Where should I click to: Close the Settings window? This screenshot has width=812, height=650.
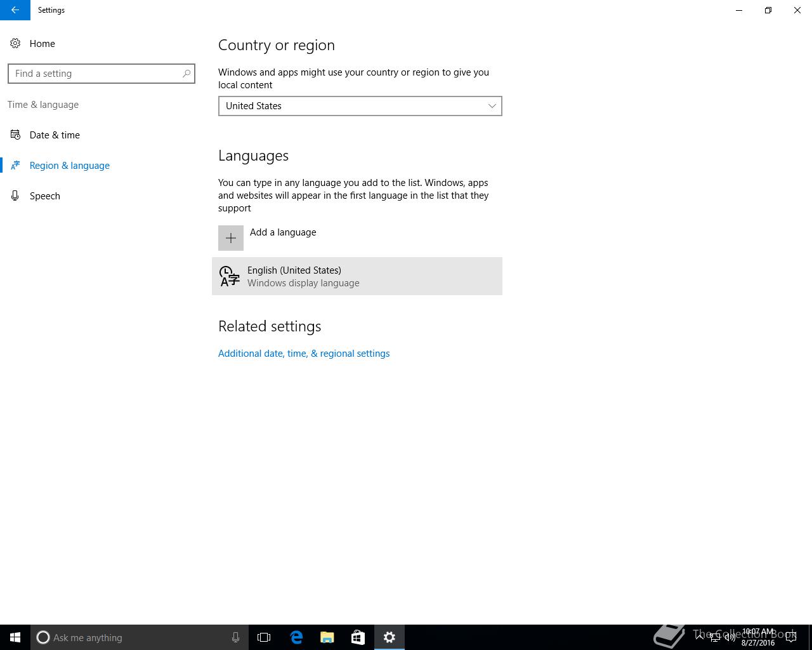point(797,10)
